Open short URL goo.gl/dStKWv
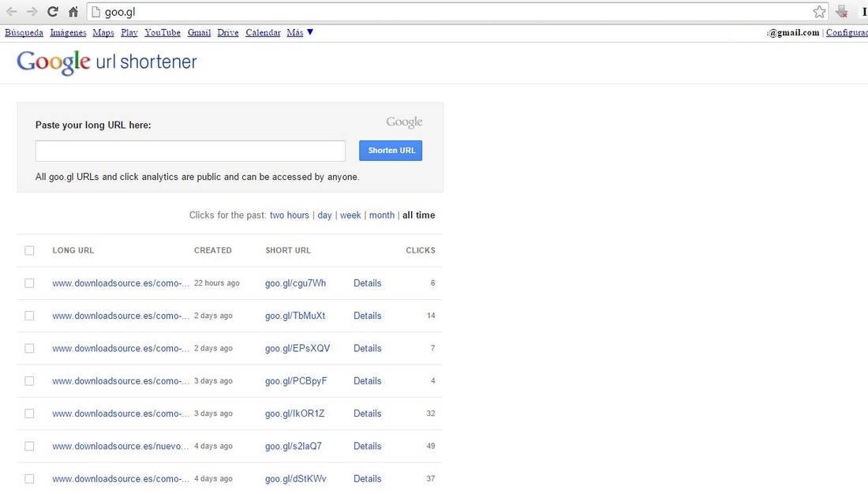Viewport: 868px width, 494px height. click(296, 479)
